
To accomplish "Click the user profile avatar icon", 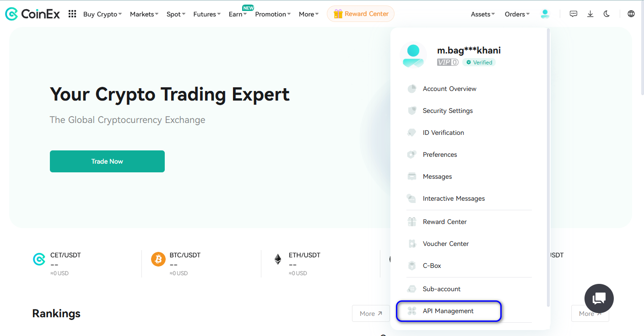I will point(545,14).
